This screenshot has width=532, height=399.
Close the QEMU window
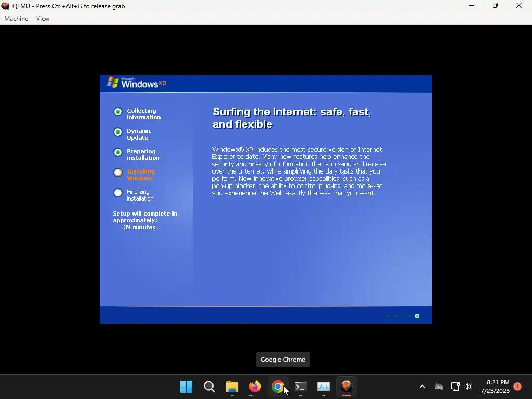point(519,6)
